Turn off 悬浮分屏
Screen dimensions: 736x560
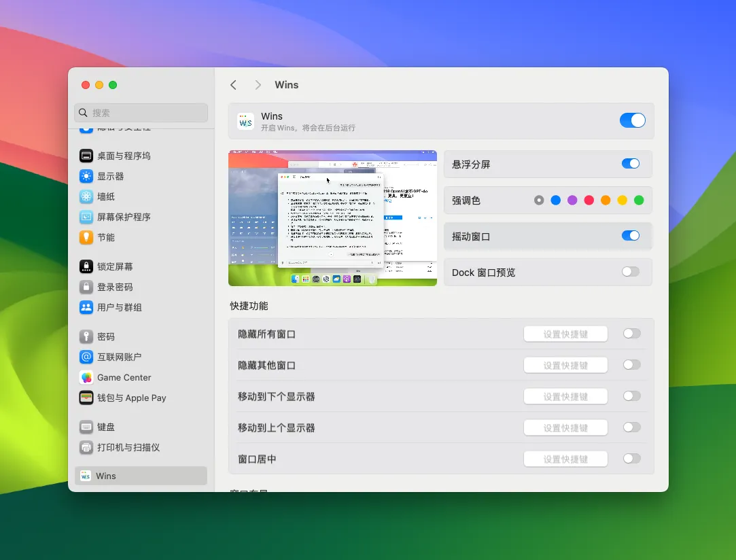tap(630, 164)
